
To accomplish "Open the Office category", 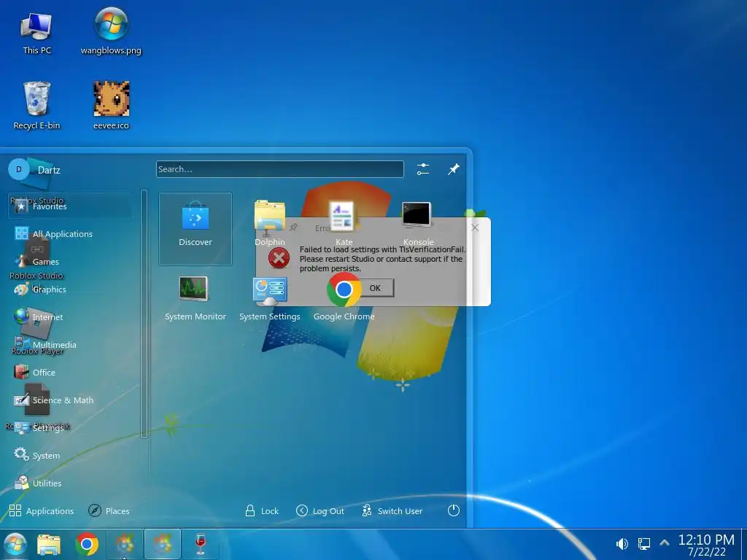I will pos(69,373).
